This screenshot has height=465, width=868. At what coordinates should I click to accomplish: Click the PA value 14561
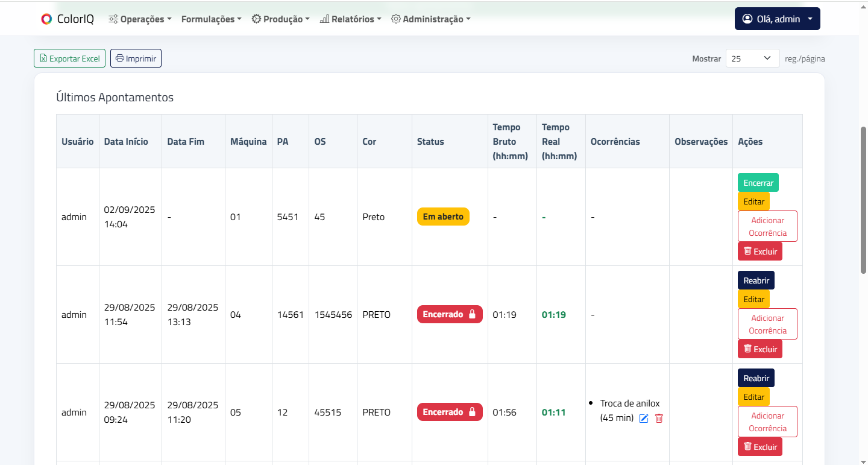(x=291, y=315)
